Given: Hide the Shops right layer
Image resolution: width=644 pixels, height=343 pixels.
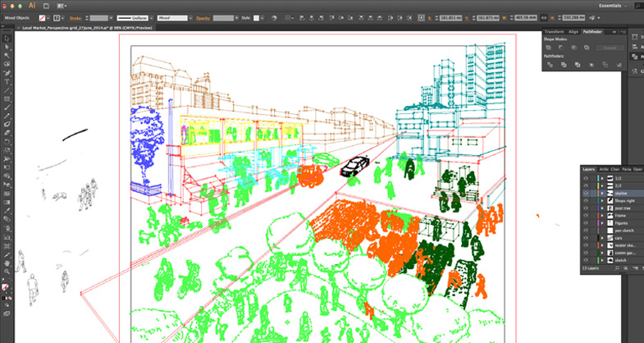Looking at the screenshot, I should [586, 200].
